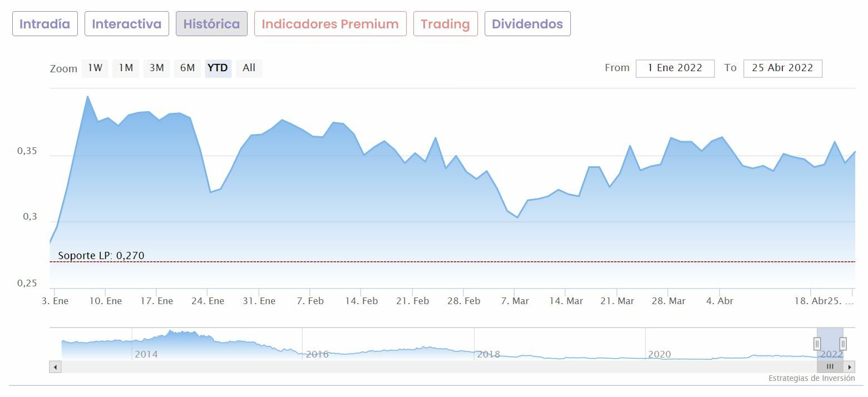Select the YTD zoom button

coord(218,68)
